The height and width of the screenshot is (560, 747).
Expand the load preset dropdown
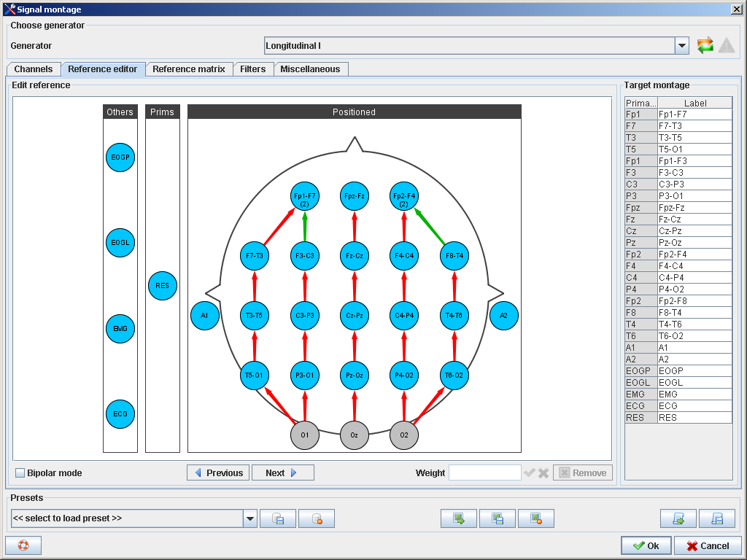coord(250,518)
